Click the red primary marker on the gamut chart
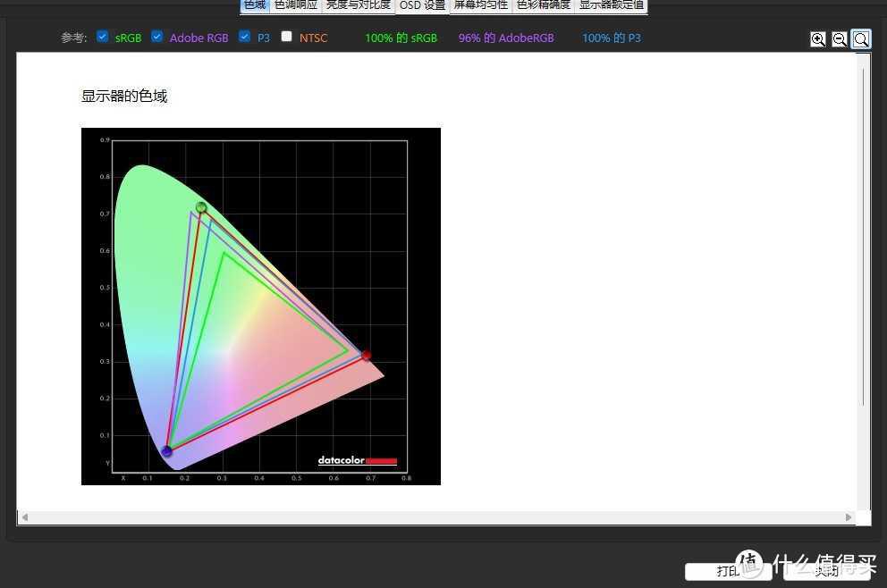The height and width of the screenshot is (588, 887). coord(366,356)
